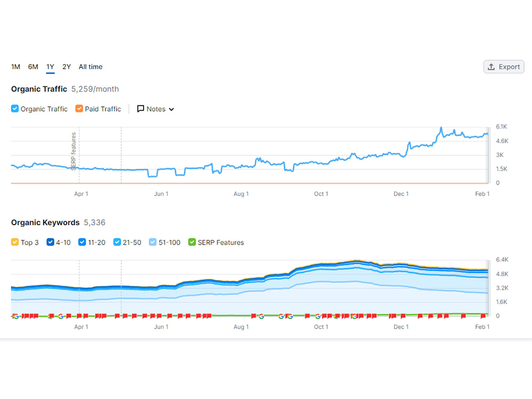Toggle the 11-20 keywords checkbox
Screen dimensions: 532x399
click(82, 242)
